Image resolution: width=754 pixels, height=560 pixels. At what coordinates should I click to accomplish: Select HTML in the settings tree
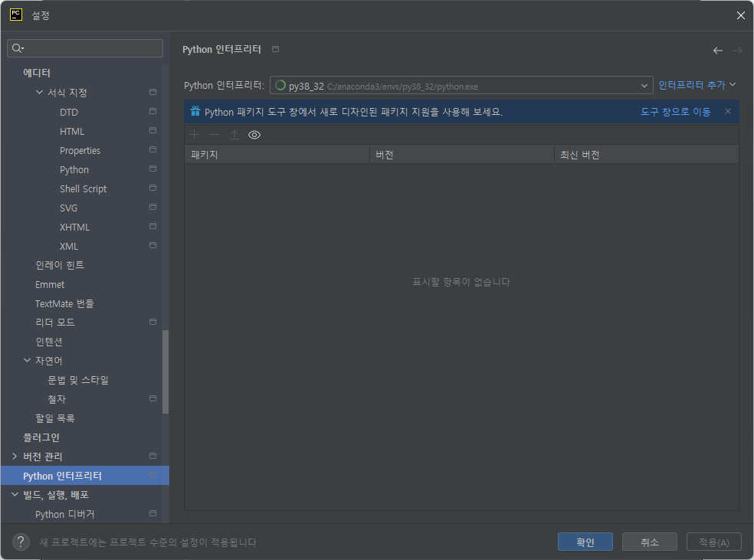(x=72, y=131)
